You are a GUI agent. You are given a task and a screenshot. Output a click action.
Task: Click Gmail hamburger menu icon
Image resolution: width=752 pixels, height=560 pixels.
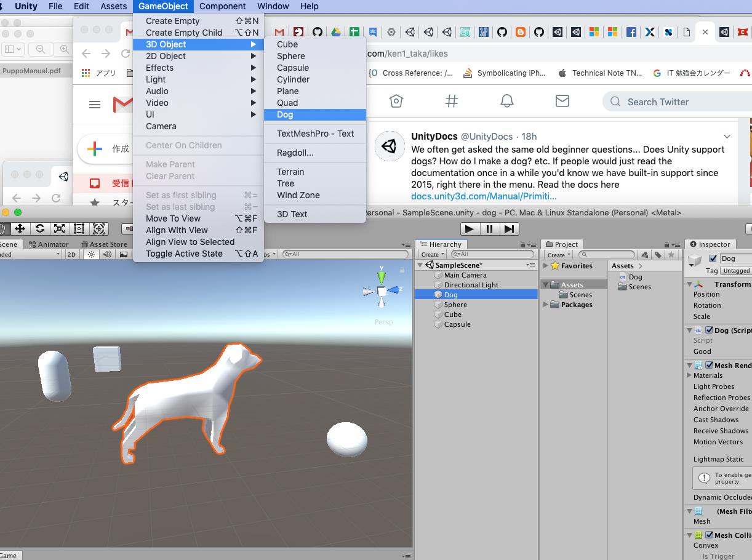coord(95,105)
